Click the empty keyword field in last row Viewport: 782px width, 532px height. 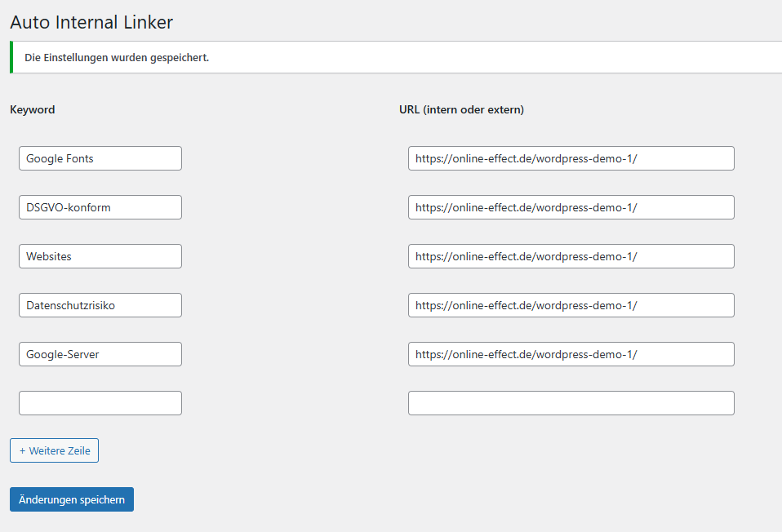pos(100,403)
